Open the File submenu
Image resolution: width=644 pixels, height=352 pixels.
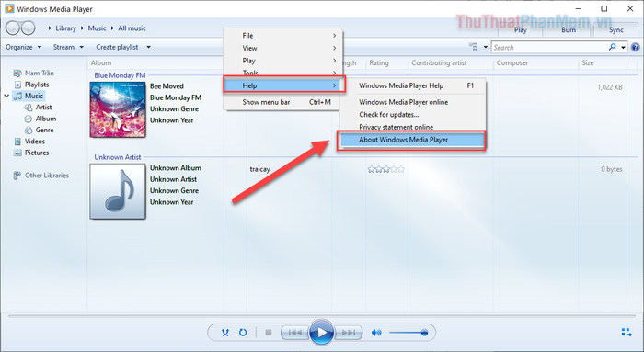[282, 36]
